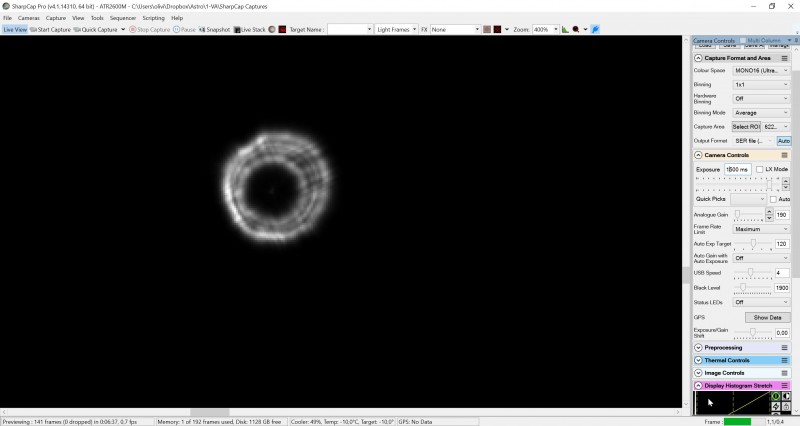The height and width of the screenshot is (426, 800).
Task: Click the magnifier focus tool icon
Action: click(x=576, y=30)
